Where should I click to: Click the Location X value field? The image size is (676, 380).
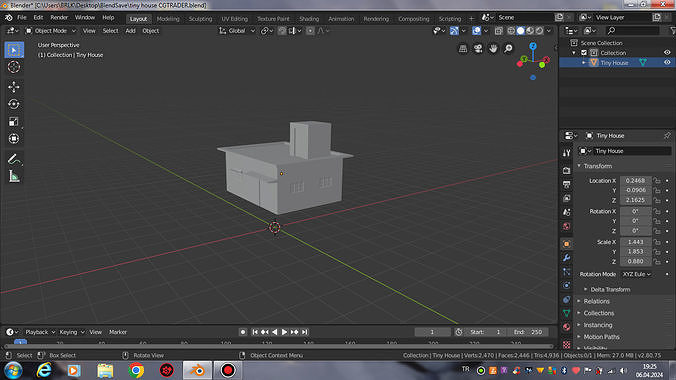pos(635,181)
